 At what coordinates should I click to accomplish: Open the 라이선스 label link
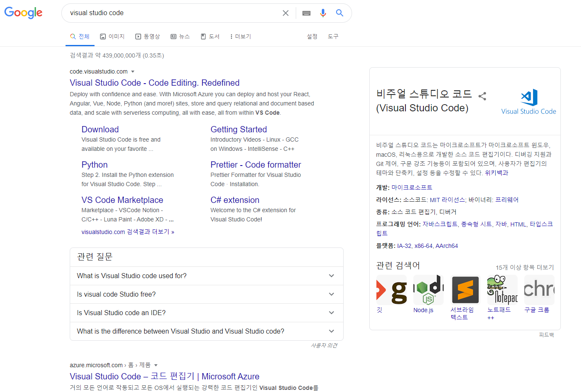point(389,200)
